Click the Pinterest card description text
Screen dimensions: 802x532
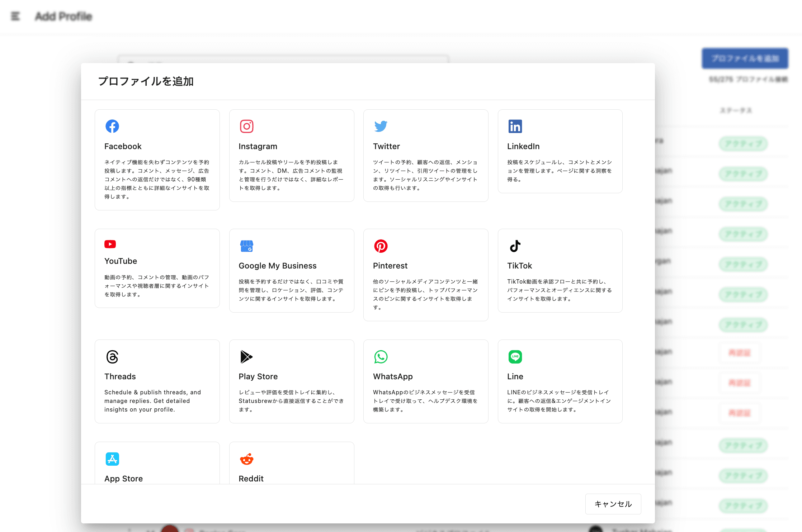tap(425, 294)
